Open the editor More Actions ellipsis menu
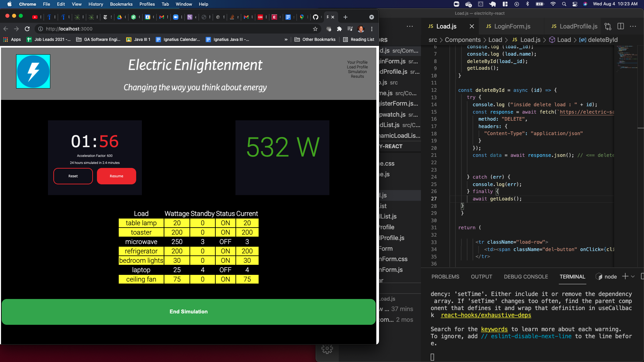The width and height of the screenshot is (644, 362). pyautogui.click(x=634, y=26)
